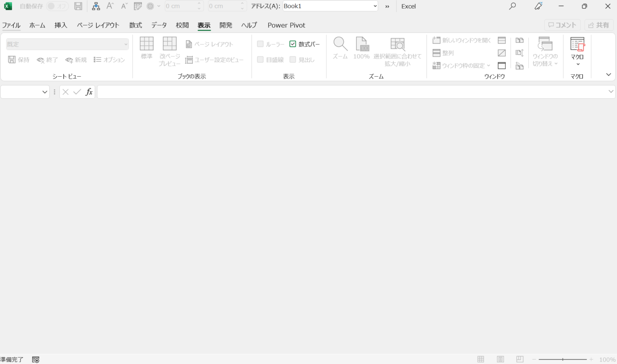Open the ファイル tab
The image size is (617, 364).
click(x=11, y=25)
